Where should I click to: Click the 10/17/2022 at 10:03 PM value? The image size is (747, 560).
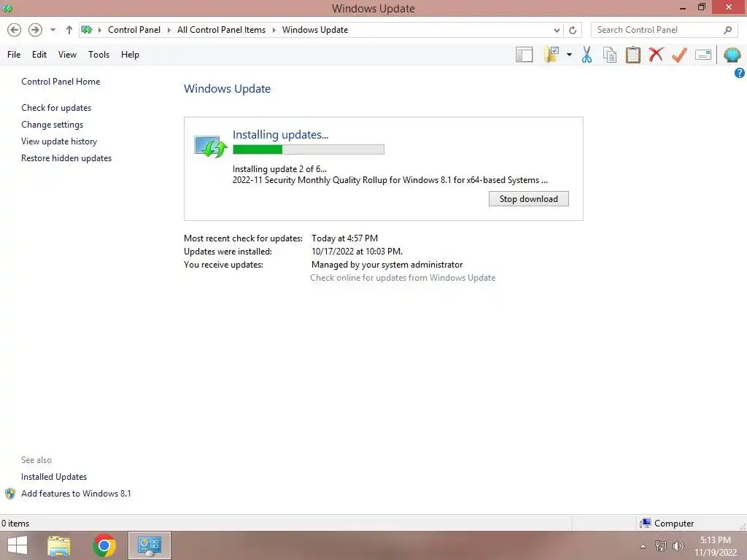click(x=357, y=252)
